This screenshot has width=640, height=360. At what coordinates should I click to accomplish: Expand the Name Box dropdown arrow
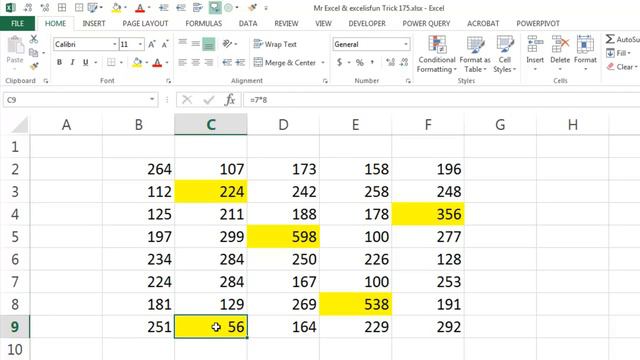[152, 99]
